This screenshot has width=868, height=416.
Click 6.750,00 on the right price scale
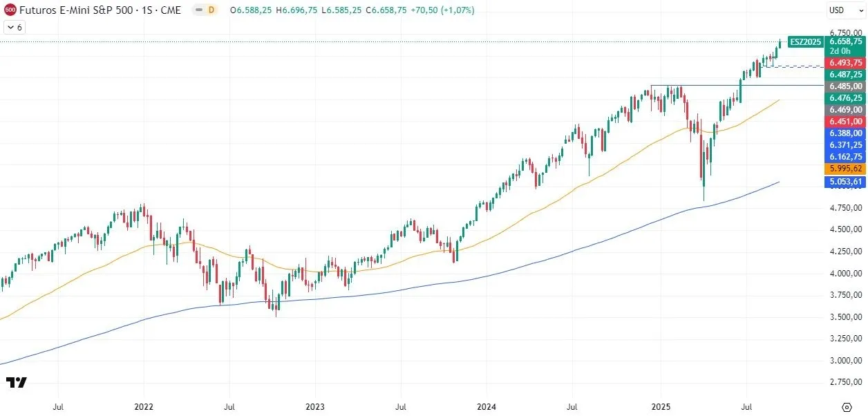click(845, 32)
